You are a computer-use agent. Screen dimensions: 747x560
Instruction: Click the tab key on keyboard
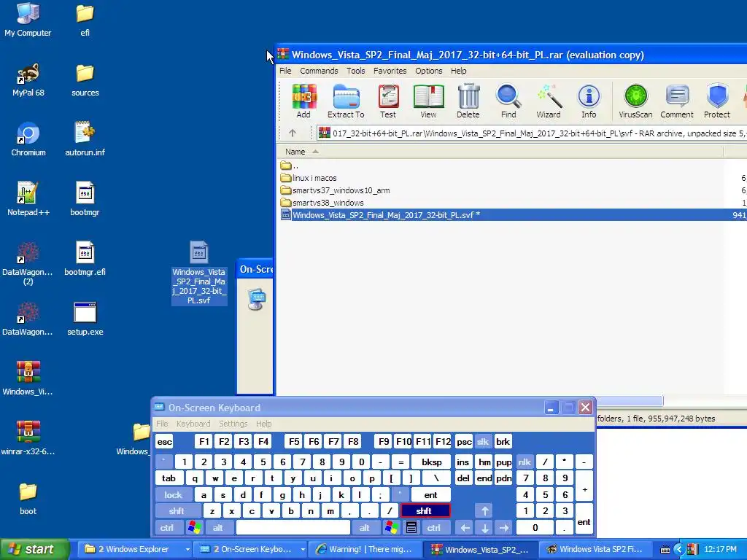click(x=169, y=478)
